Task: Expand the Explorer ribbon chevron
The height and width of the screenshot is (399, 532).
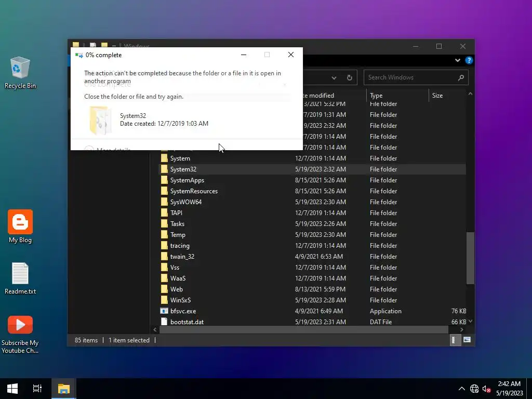Action: pos(457,60)
